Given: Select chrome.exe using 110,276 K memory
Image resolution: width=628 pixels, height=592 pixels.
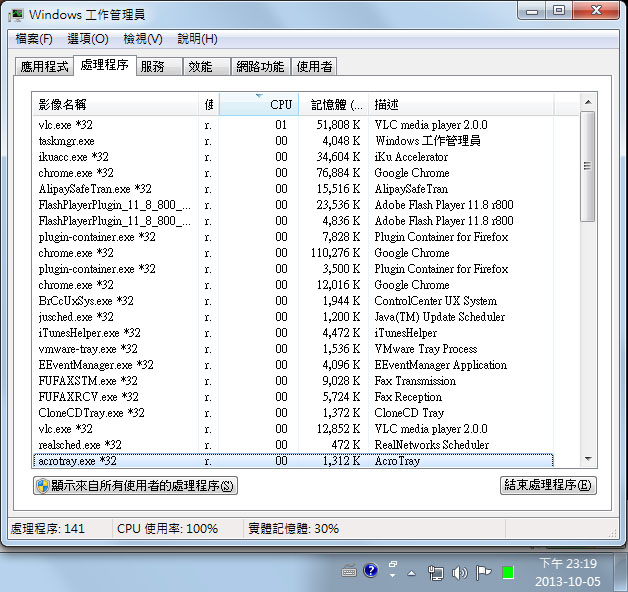Looking at the screenshot, I should pos(293,253).
